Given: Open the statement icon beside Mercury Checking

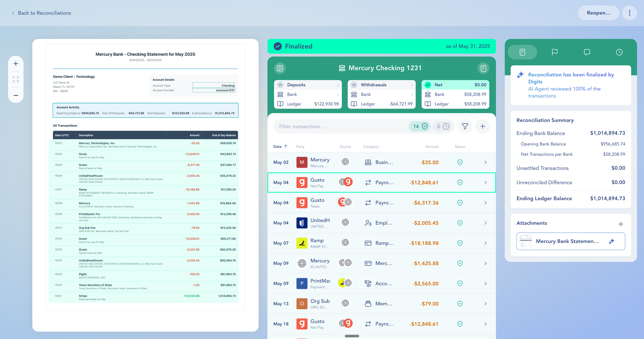Looking at the screenshot, I should [x=483, y=68].
